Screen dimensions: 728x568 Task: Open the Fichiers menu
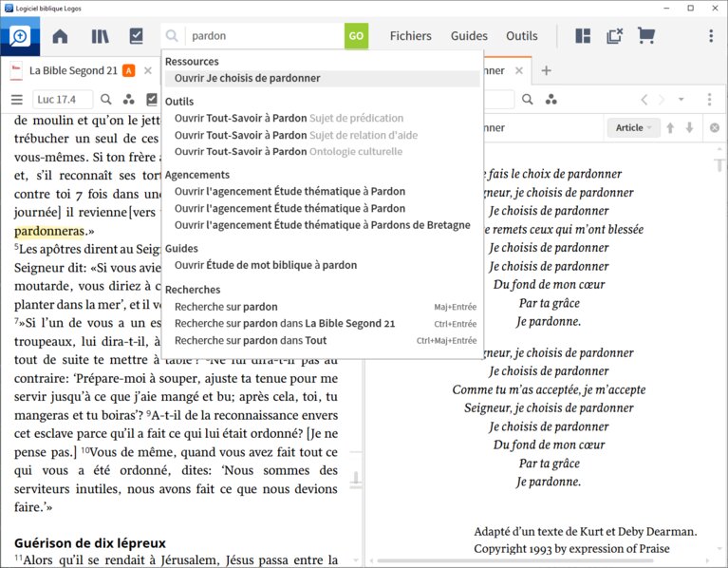click(410, 36)
